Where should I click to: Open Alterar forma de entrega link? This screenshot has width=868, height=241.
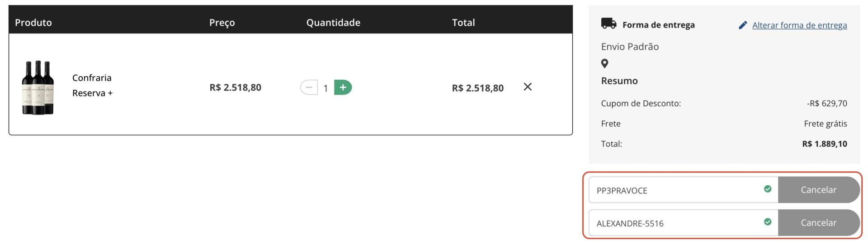point(799,25)
